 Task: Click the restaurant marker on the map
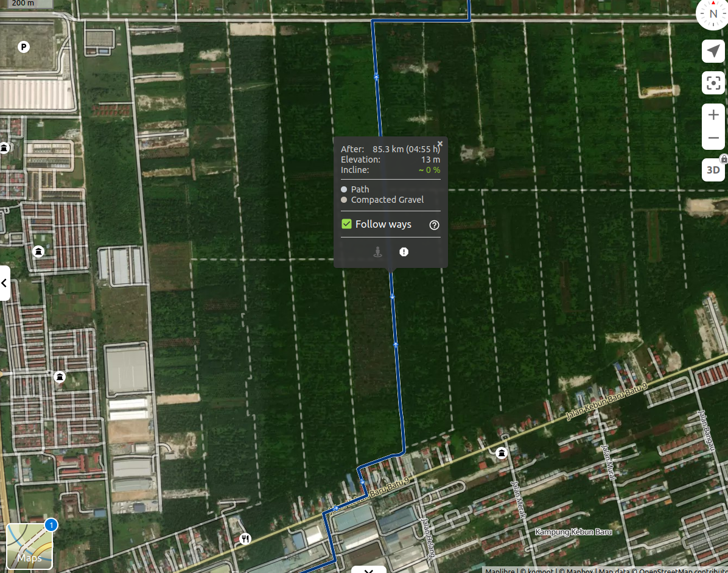tap(245, 539)
